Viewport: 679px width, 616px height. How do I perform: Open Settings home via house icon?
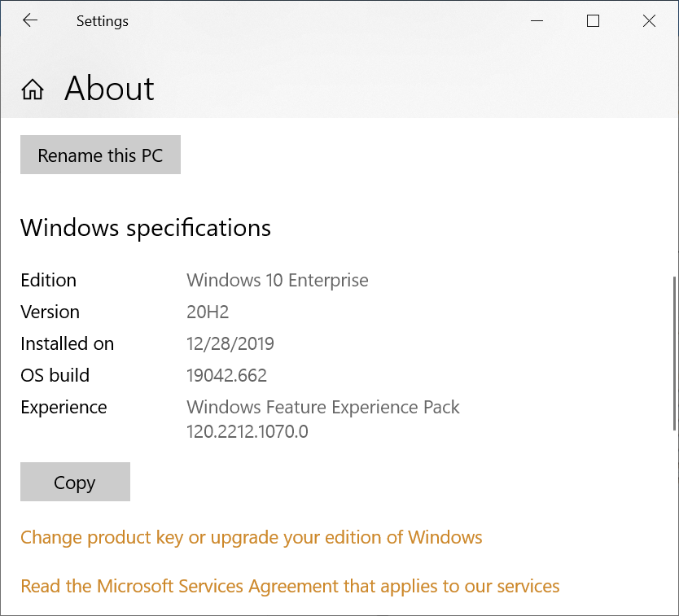pyautogui.click(x=33, y=90)
